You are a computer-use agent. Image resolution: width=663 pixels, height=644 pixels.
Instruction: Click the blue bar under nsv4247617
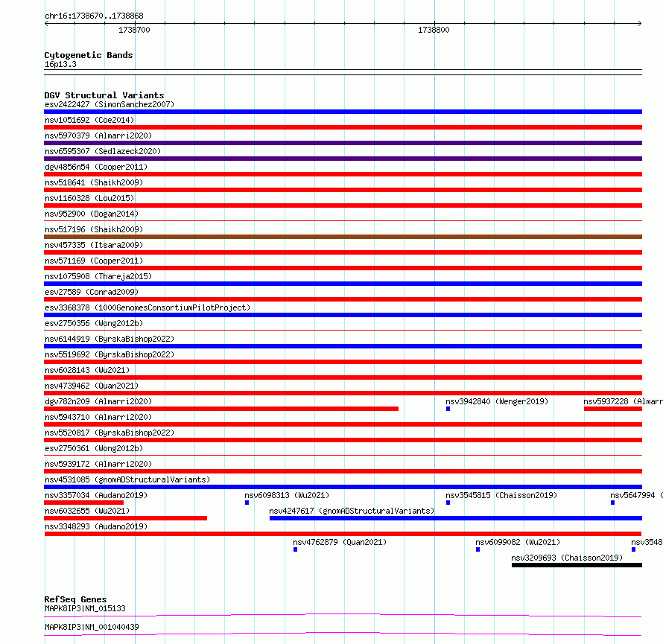tap(456, 518)
